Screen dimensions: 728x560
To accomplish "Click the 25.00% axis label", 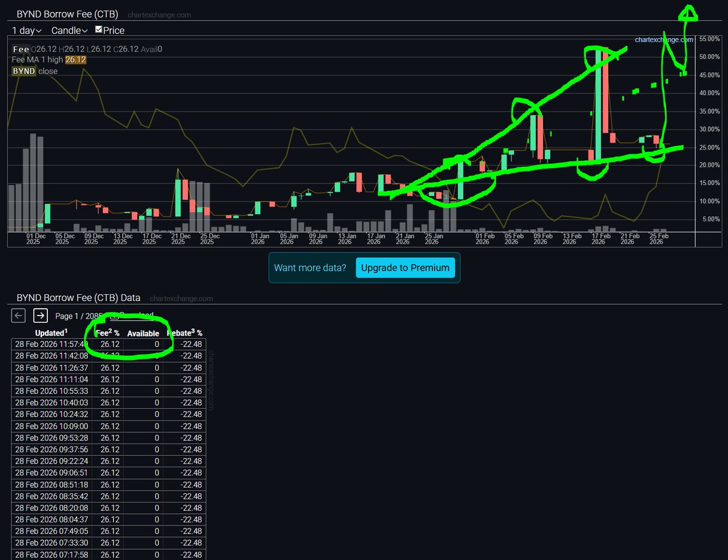I will coord(709,147).
